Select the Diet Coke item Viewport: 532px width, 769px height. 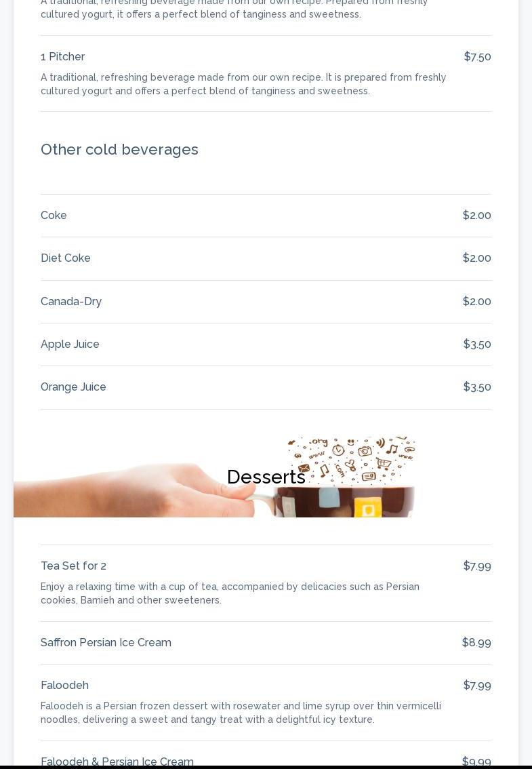coord(66,258)
